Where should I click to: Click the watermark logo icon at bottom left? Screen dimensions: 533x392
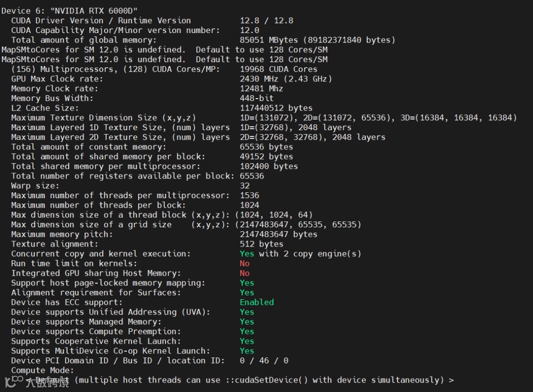pyautogui.click(x=11, y=381)
